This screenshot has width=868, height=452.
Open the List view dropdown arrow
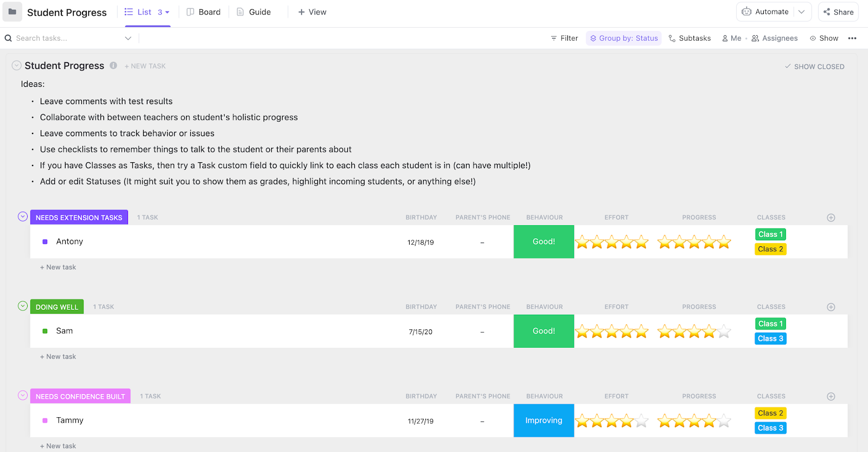click(167, 12)
